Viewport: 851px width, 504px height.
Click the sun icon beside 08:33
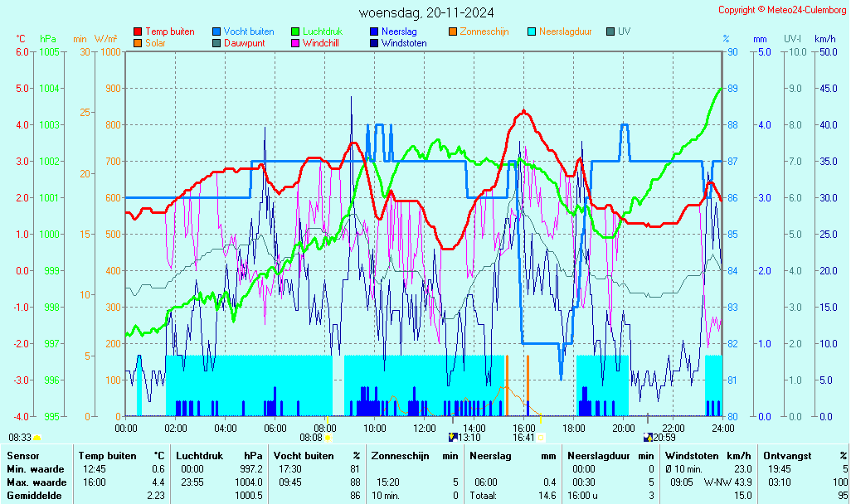point(37,438)
